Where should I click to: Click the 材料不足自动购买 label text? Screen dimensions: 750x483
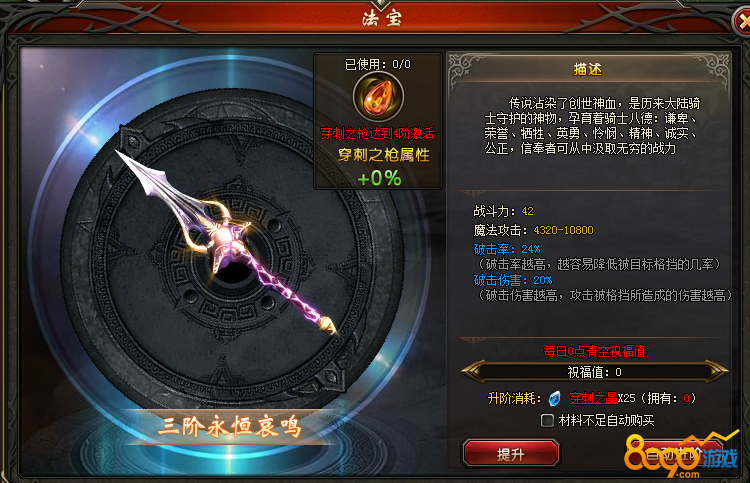click(x=606, y=420)
